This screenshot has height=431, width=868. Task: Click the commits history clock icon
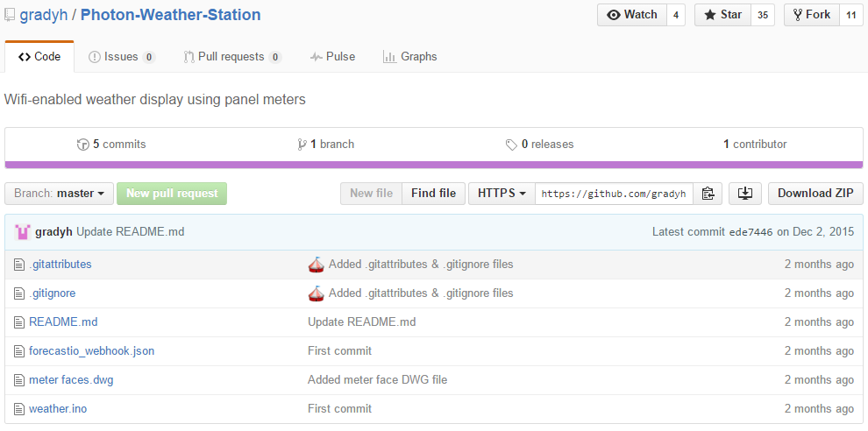82,145
